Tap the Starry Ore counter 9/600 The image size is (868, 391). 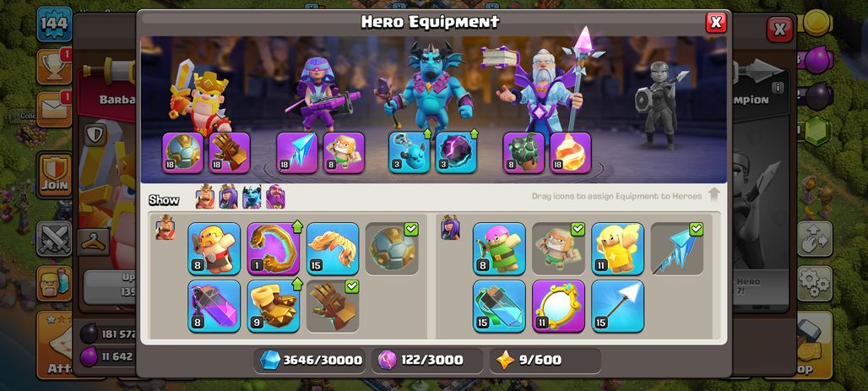pyautogui.click(x=545, y=361)
